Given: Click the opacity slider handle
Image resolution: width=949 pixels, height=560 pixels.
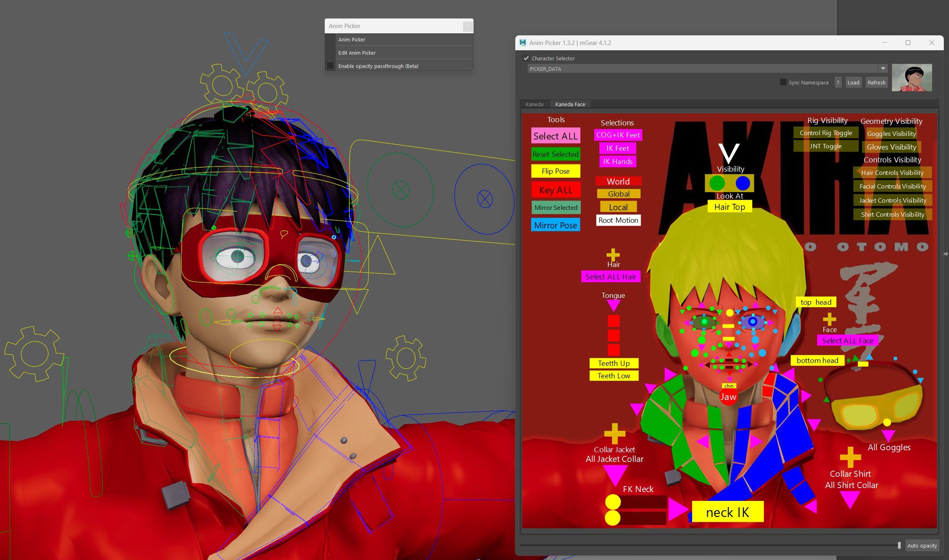Looking at the screenshot, I should [x=899, y=545].
